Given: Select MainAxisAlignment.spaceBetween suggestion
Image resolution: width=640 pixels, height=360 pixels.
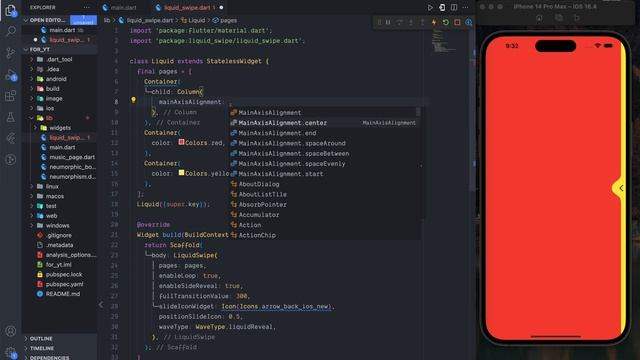Looking at the screenshot, I should tap(324, 153).
